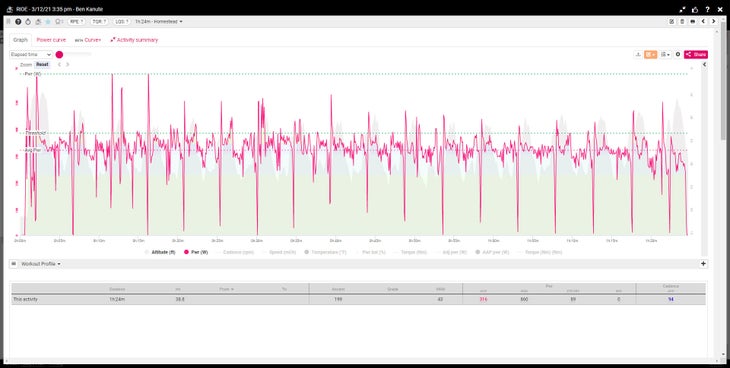Switch to the Graph tab
730x368 pixels.
coord(20,40)
